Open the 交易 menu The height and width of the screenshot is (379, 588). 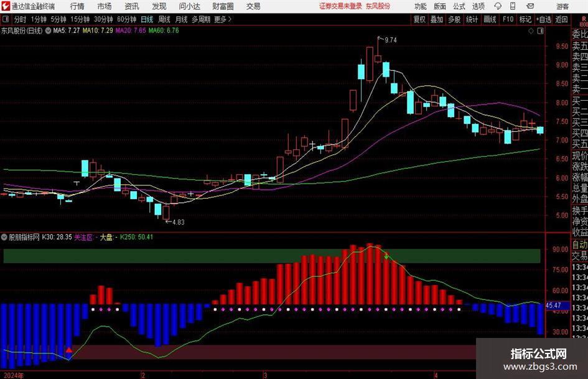253,6
